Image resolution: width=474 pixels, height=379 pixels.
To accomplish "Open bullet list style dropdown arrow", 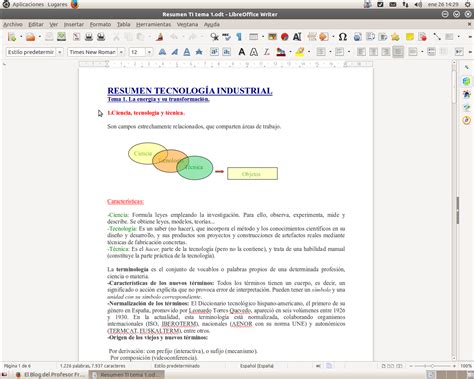I will (330, 52).
